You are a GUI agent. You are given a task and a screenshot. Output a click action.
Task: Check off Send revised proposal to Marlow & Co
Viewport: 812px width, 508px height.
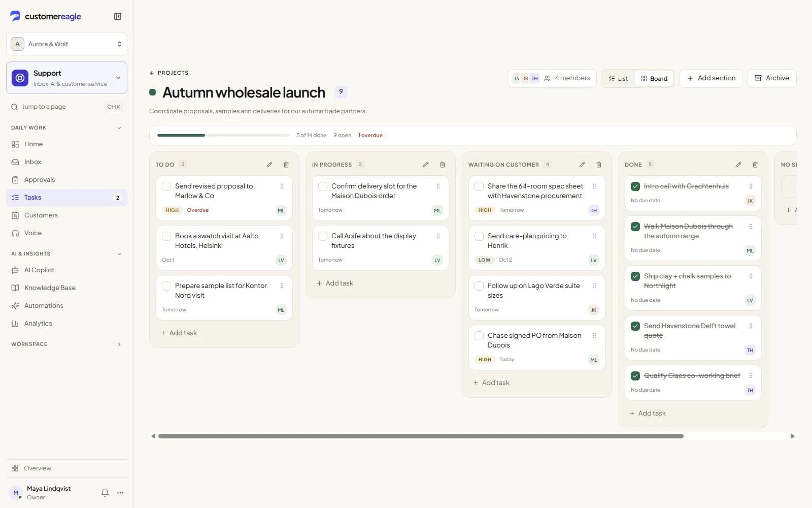click(166, 186)
